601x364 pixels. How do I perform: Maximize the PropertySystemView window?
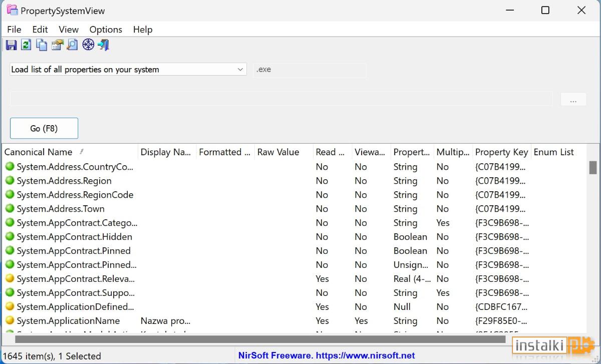click(x=545, y=10)
